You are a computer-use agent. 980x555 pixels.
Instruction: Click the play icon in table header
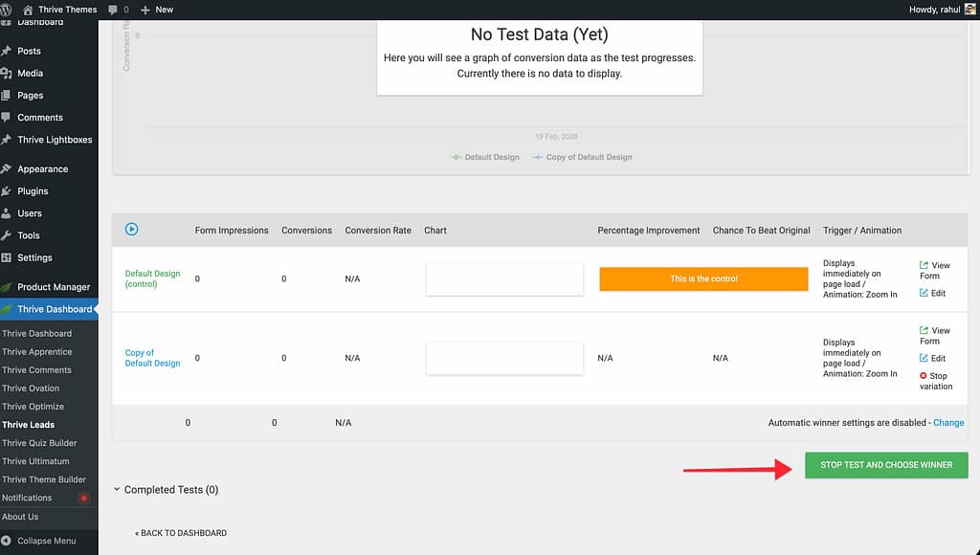click(x=132, y=230)
